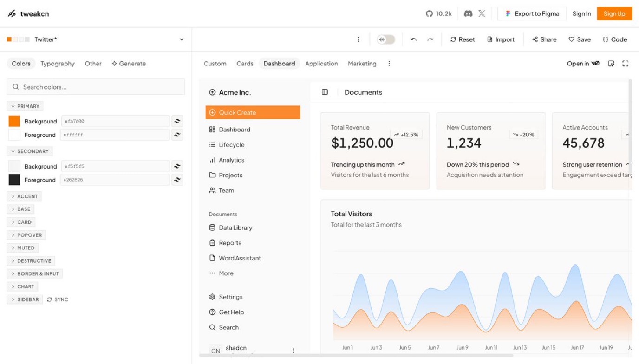Viewport: 639px width, 364px height.
Task: Click the Discord icon in header
Action: (x=468, y=13)
